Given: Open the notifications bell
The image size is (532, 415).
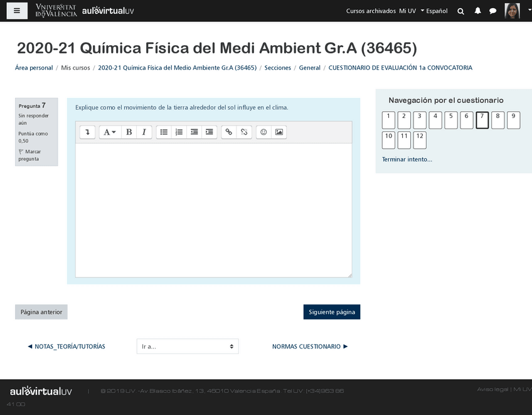Looking at the screenshot, I should coord(477,11).
